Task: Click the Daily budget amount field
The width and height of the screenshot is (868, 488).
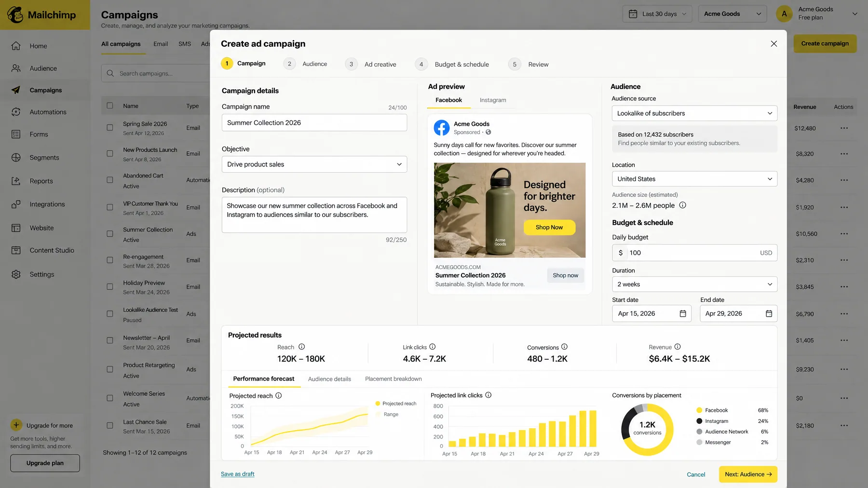Action: click(694, 253)
